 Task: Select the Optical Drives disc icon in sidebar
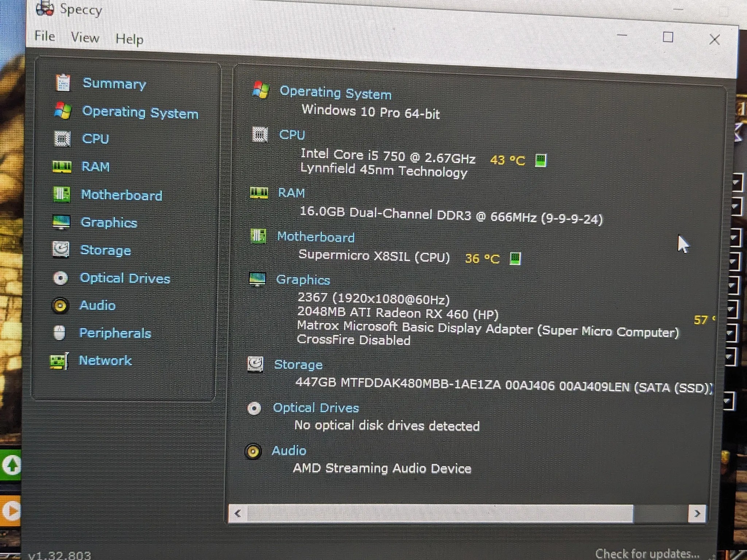[60, 278]
